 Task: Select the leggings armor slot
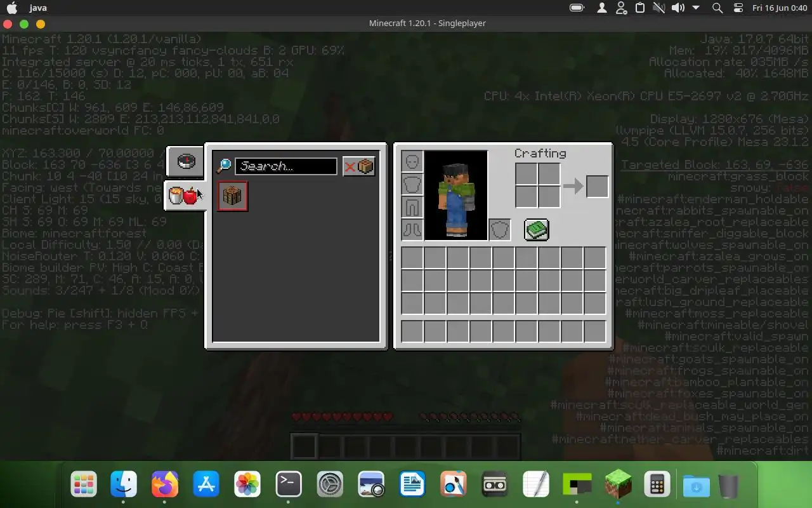click(412, 208)
